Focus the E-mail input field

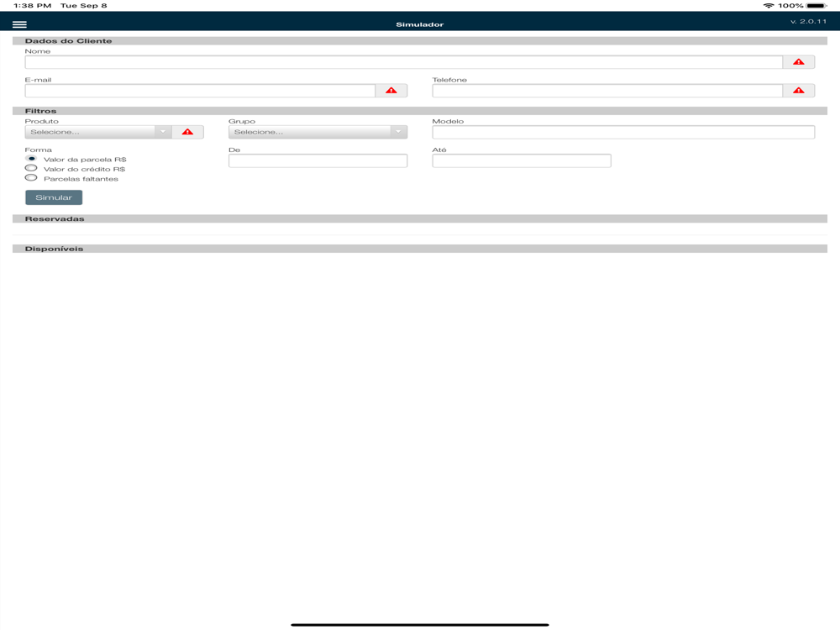click(200, 91)
